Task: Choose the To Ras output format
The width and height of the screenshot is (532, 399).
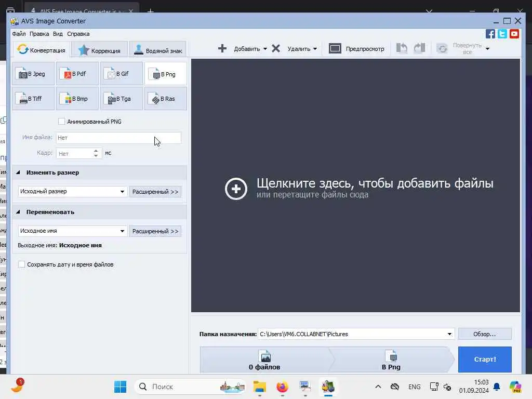Action: tap(166, 99)
